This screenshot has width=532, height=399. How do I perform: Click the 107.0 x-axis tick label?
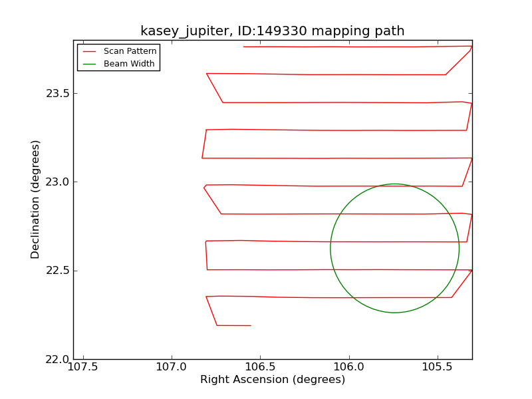171,366
